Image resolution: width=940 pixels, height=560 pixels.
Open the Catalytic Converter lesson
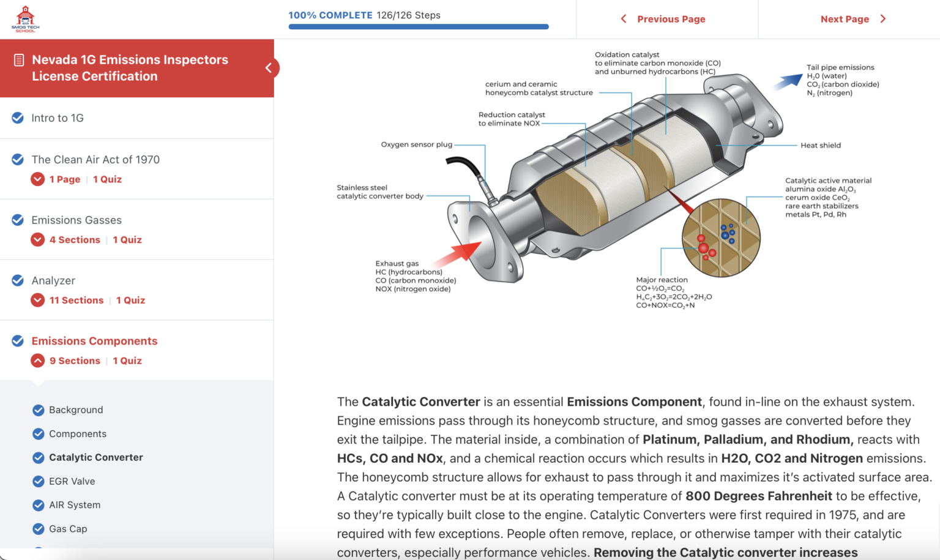[x=95, y=457]
